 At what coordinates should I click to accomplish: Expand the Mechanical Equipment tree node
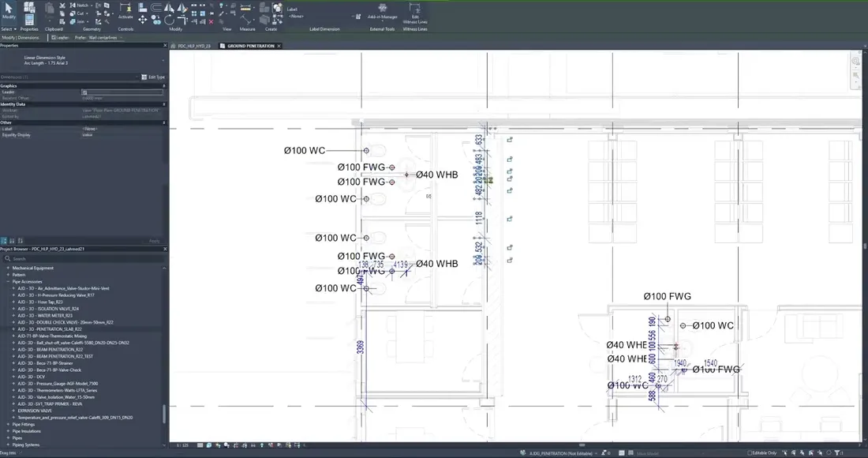pos(9,268)
